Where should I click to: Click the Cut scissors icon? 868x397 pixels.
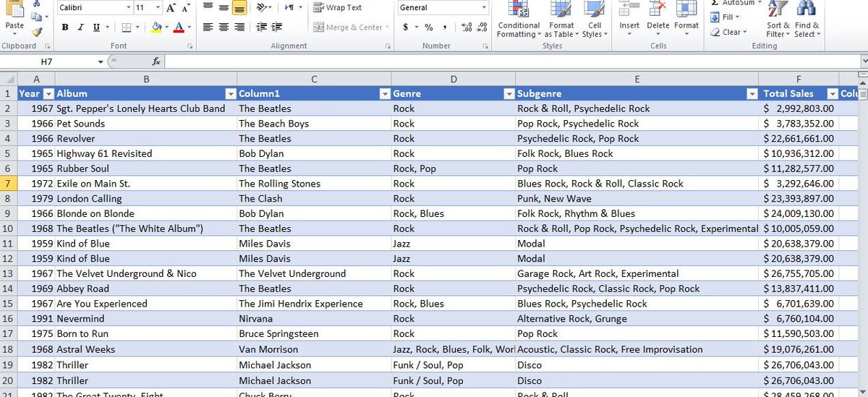tap(37, 4)
